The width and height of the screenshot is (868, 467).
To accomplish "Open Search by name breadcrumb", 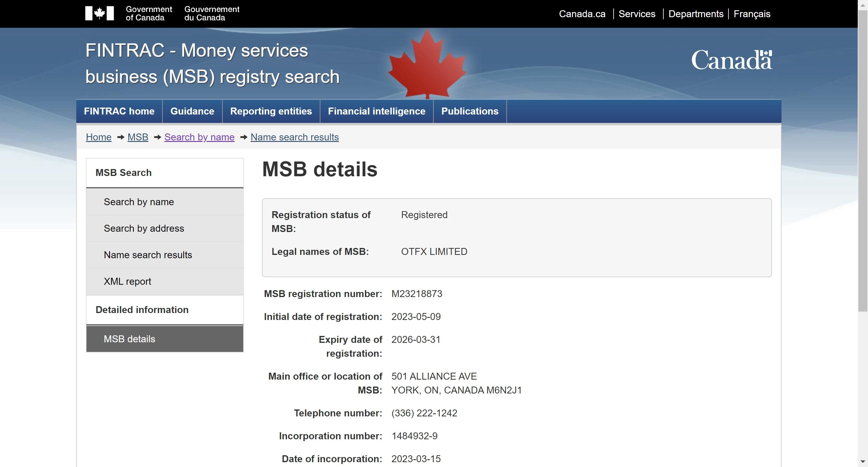I will pyautogui.click(x=200, y=137).
